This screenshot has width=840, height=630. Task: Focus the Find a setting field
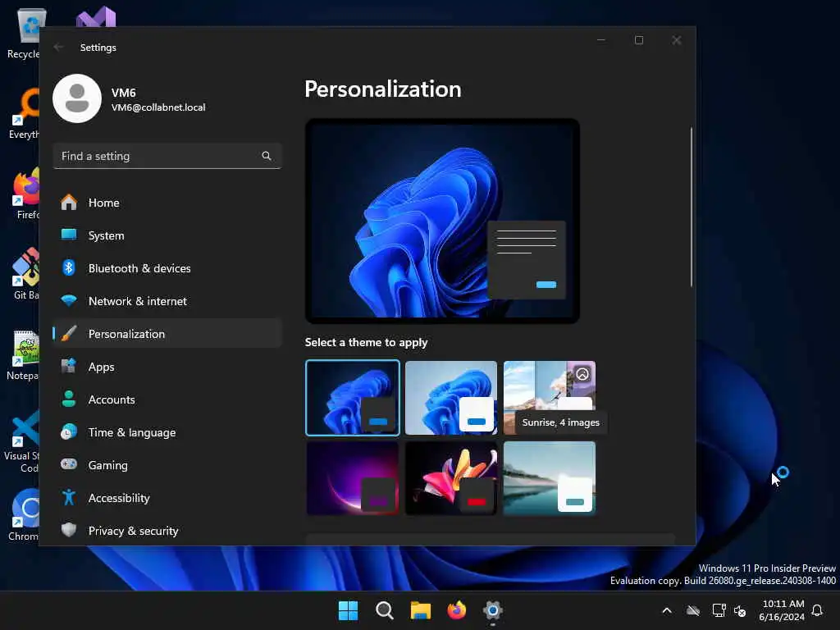point(167,156)
